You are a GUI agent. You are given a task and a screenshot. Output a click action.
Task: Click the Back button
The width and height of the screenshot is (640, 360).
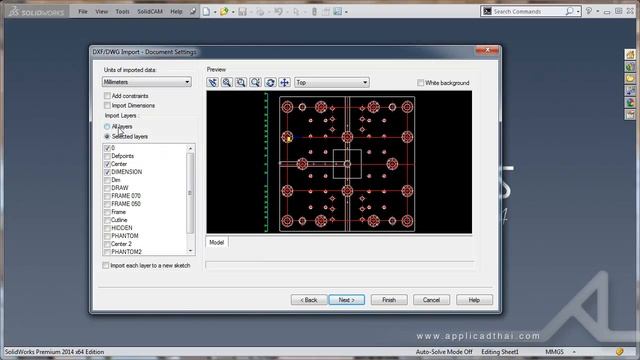click(309, 300)
